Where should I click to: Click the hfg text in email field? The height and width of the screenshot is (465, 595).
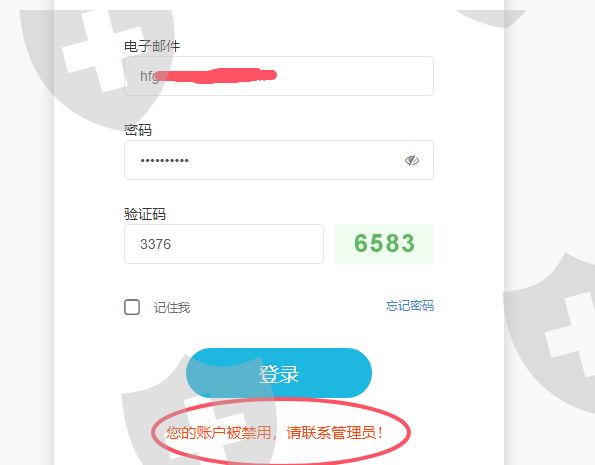[x=149, y=76]
